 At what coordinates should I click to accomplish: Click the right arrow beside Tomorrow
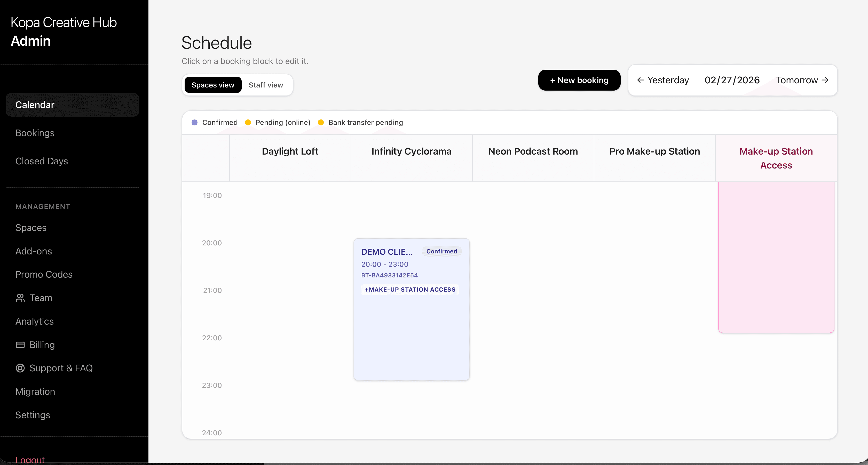[825, 80]
